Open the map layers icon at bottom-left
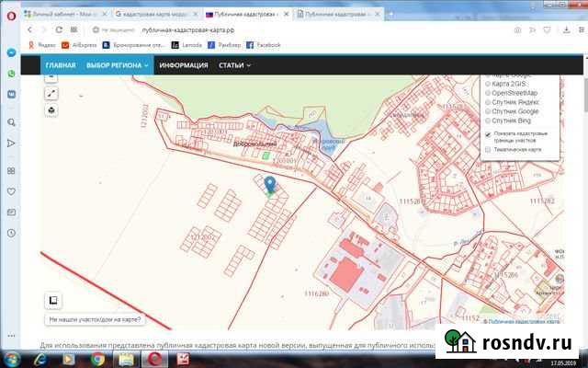588x368 pixels. [x=53, y=300]
